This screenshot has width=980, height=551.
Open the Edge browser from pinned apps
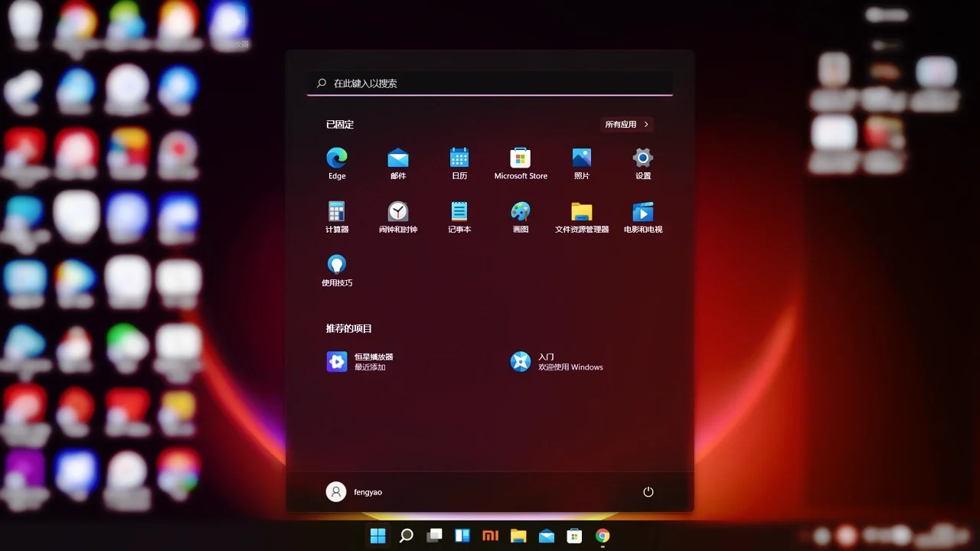click(337, 164)
